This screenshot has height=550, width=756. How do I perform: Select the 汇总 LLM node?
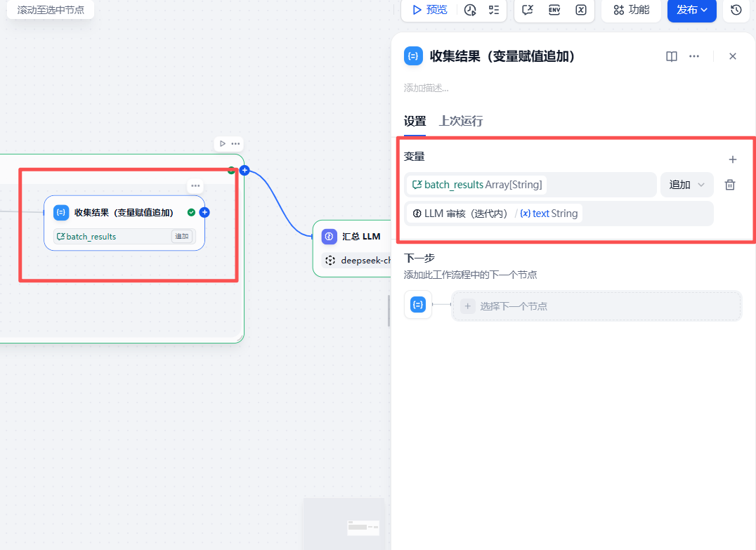352,249
